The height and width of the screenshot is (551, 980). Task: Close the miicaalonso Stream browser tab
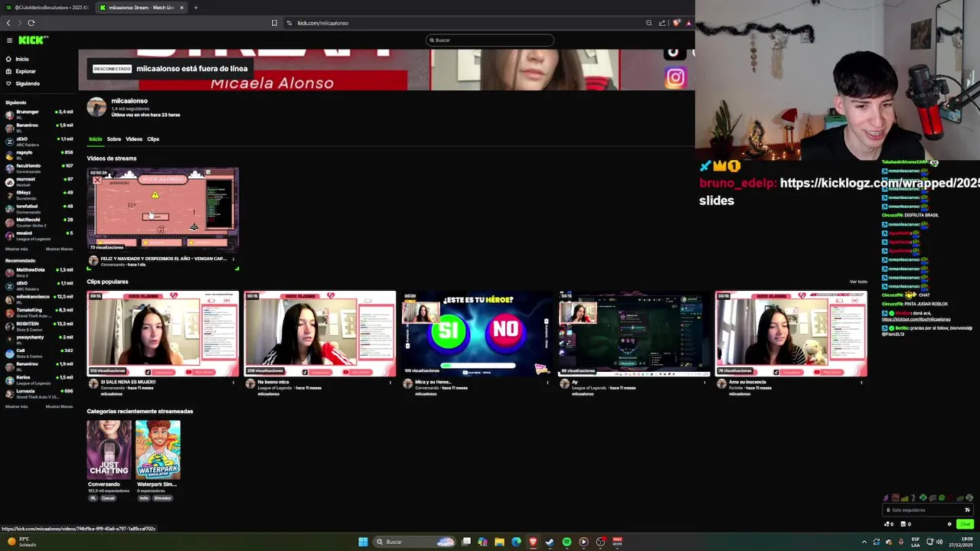181,8
